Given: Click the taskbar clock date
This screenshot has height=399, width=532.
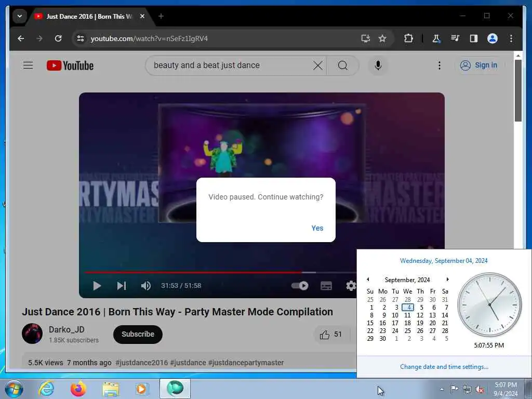Looking at the screenshot, I should click(x=506, y=394).
